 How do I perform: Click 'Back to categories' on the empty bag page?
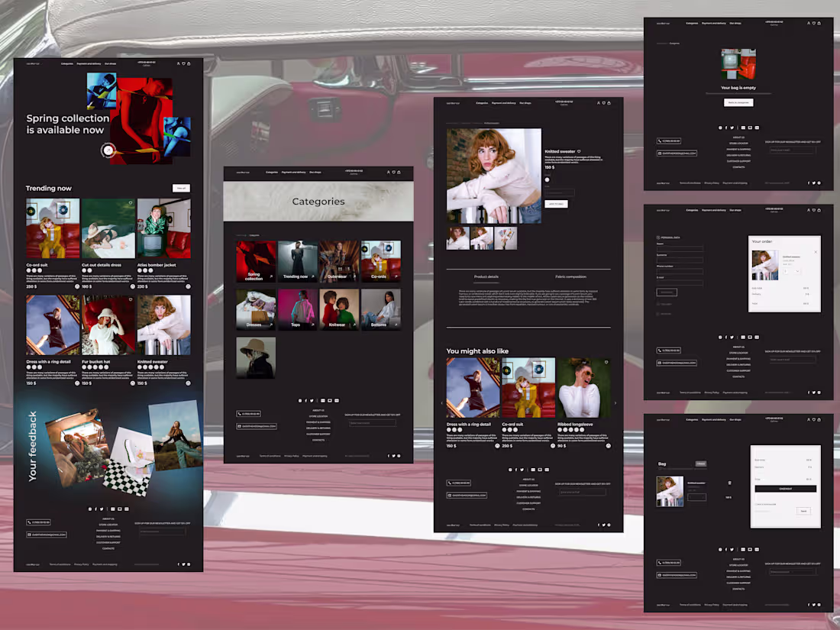(738, 102)
